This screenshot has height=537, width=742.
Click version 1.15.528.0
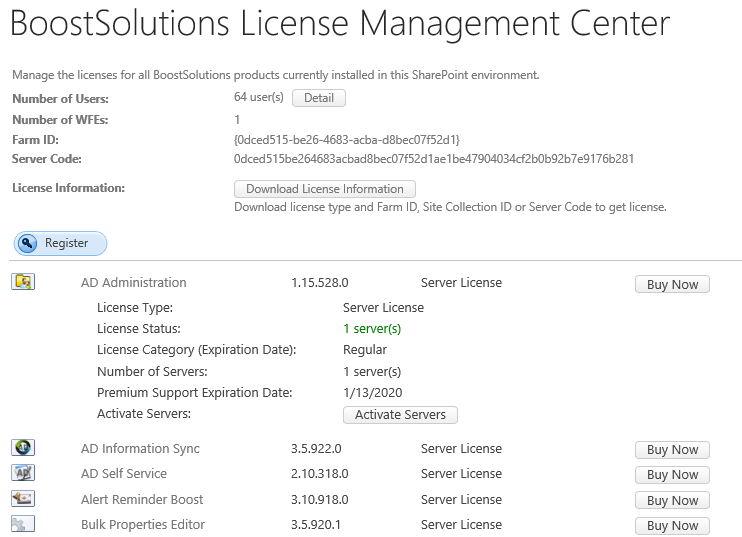coord(319,283)
